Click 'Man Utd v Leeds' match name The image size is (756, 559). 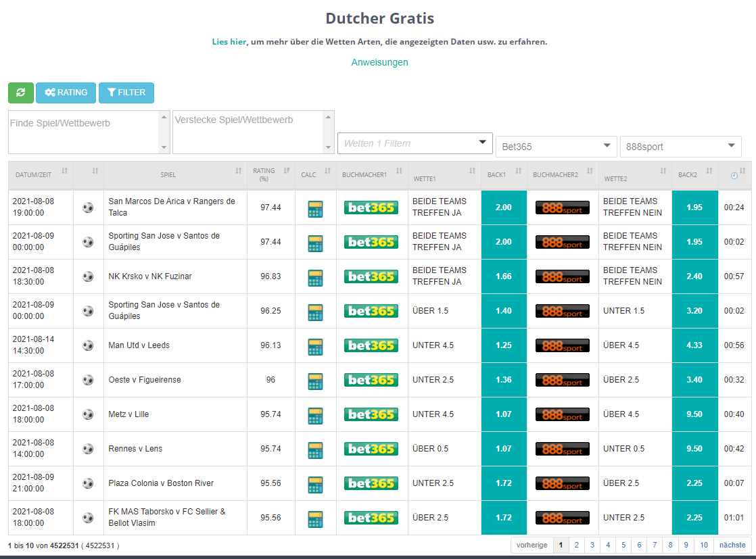pos(139,345)
